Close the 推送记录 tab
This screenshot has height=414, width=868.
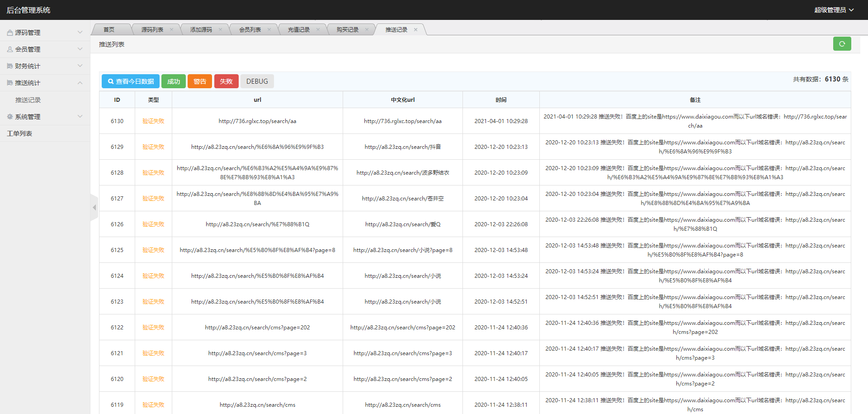(415, 30)
